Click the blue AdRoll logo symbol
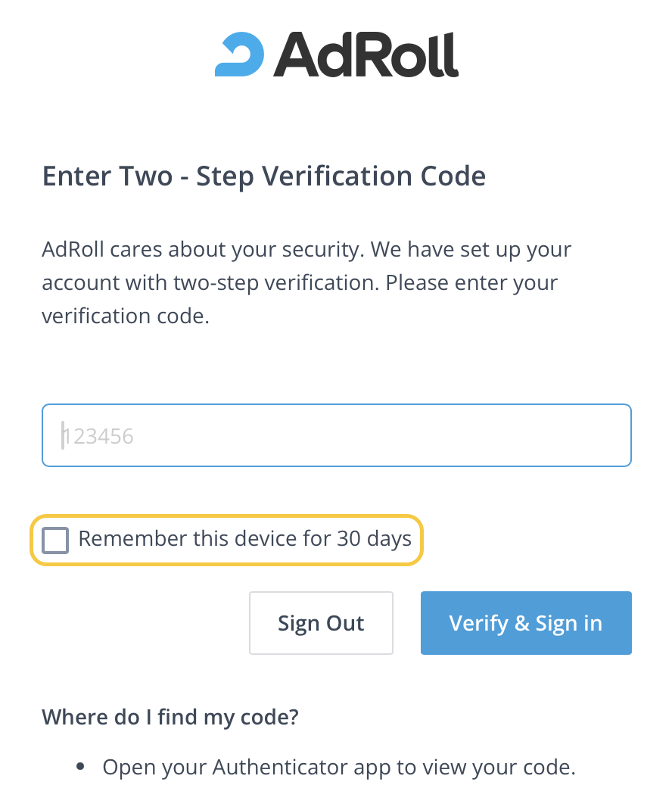 pyautogui.click(x=239, y=55)
